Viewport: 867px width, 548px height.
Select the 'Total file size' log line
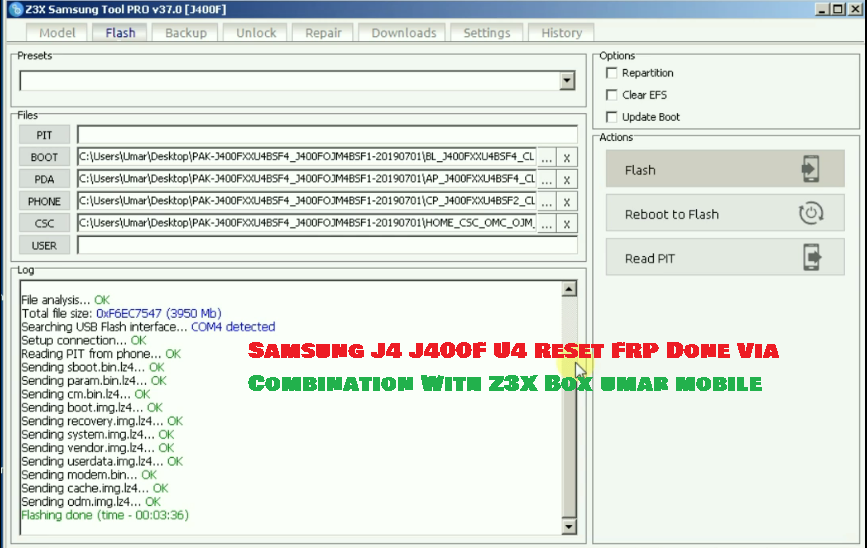click(x=121, y=314)
